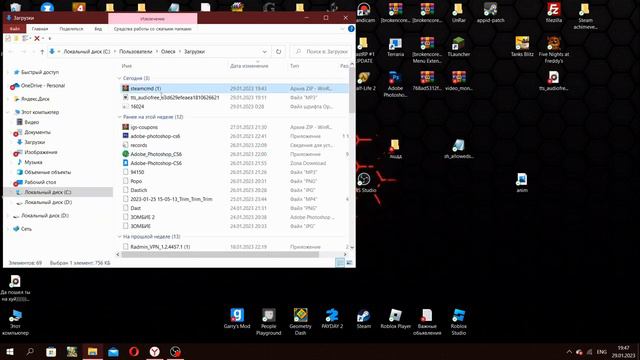The height and width of the screenshot is (360, 640).
Task: Switch to details view in the status bar
Action: click(x=340, y=263)
